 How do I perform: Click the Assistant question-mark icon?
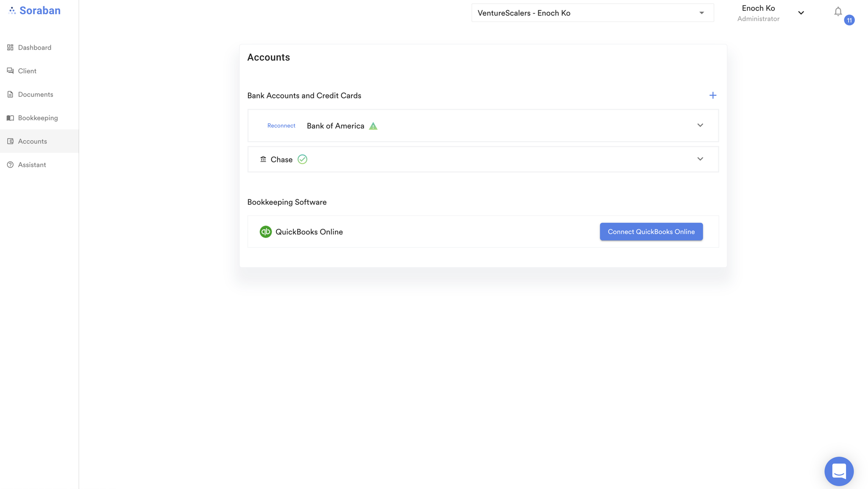(x=10, y=165)
